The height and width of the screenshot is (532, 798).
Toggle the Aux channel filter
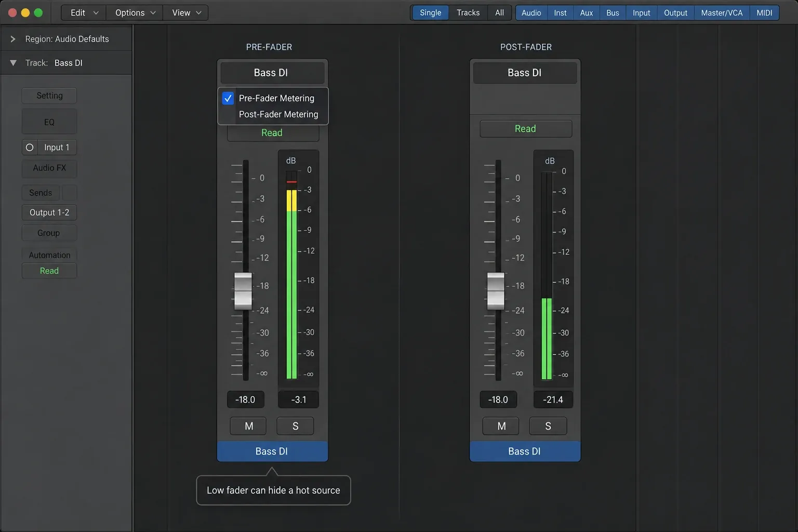tap(587, 13)
